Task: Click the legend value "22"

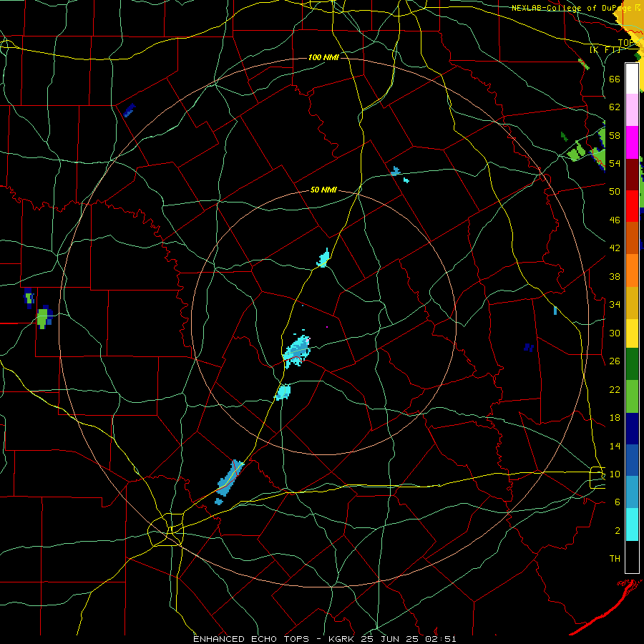Action: pos(615,390)
